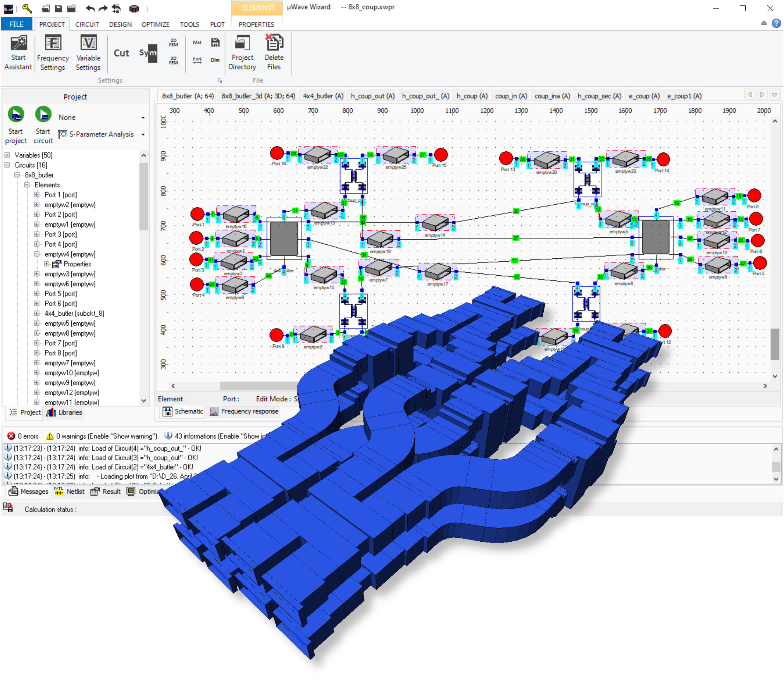The image size is (784, 698).
Task: Click the Undo arrow in quick toolbar
Action: coord(90,8)
